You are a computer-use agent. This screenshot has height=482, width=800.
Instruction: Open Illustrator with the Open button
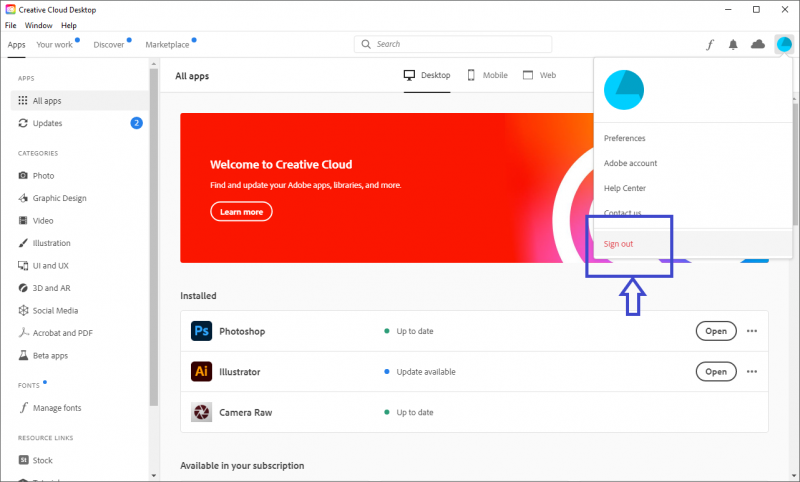[x=716, y=371]
